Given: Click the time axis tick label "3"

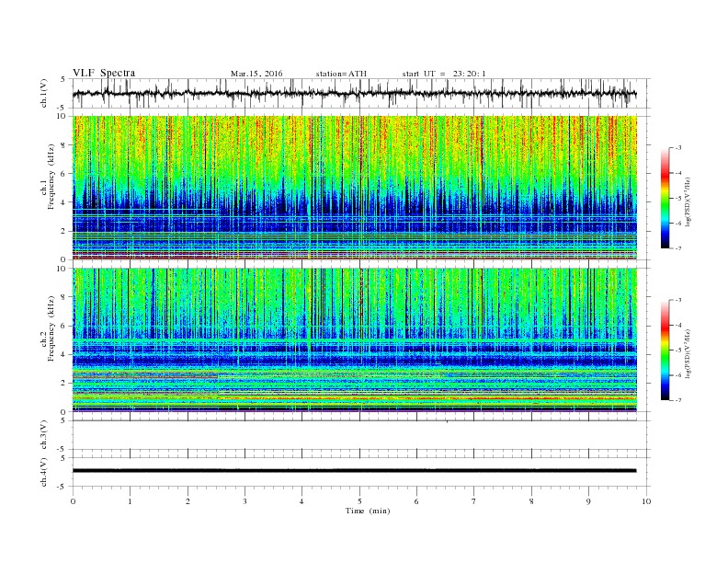Looking at the screenshot, I should tap(245, 501).
